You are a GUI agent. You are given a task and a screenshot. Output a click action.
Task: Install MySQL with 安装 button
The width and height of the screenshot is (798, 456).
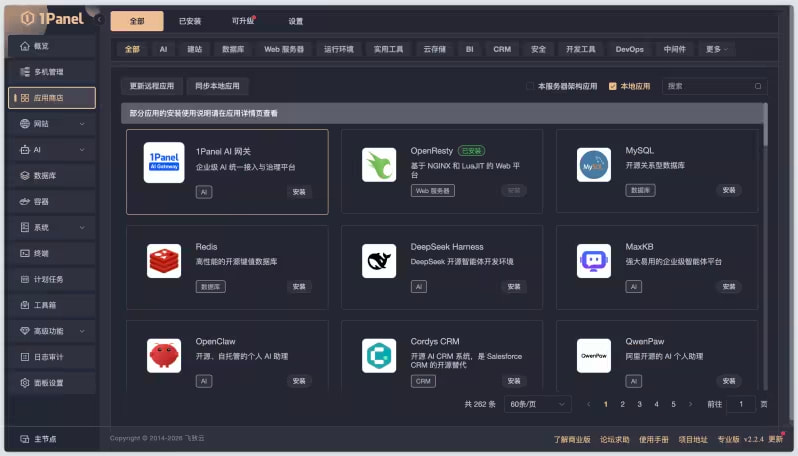pos(729,190)
